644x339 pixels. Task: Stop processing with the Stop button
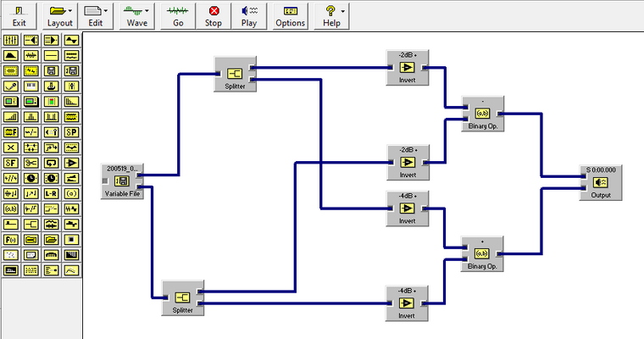point(214,16)
